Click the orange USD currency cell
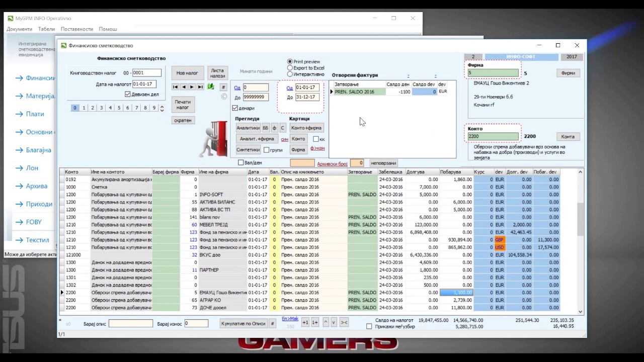The width and height of the screenshot is (644, 362). click(x=499, y=247)
